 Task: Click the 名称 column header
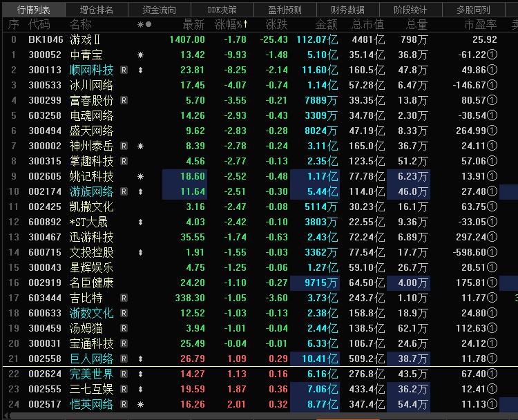pyautogui.click(x=80, y=24)
